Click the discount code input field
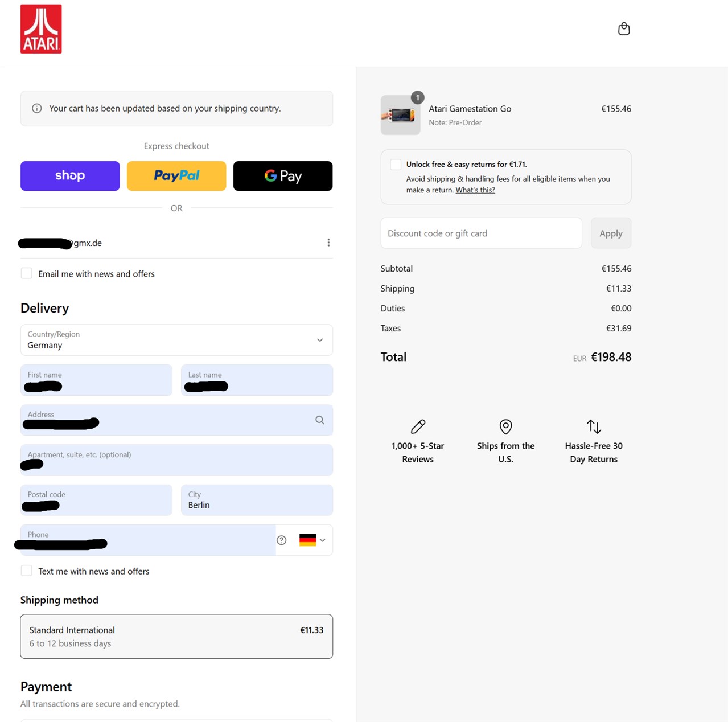This screenshot has width=728, height=722. (x=481, y=233)
